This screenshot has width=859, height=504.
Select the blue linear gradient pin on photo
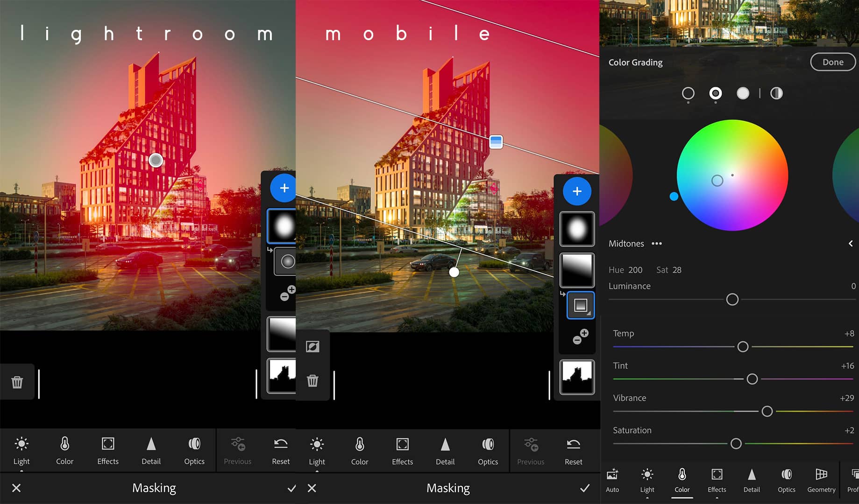(x=496, y=141)
